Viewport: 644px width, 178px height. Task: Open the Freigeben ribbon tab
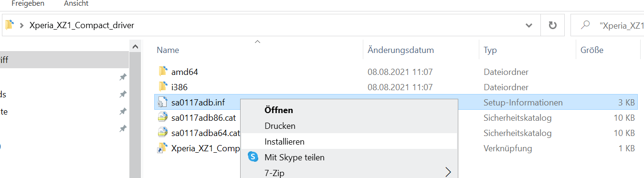tap(28, 4)
